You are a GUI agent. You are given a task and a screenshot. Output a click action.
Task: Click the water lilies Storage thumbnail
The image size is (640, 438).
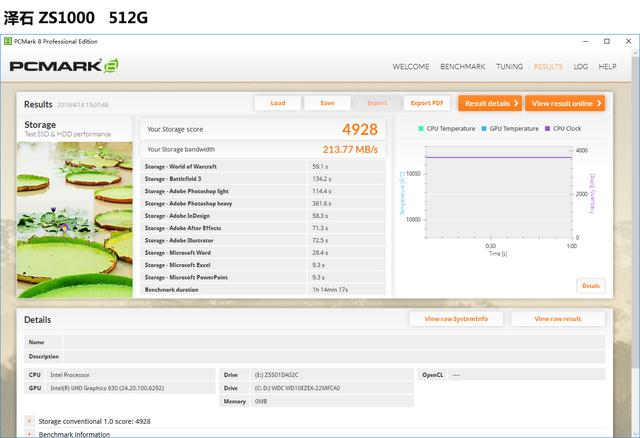(x=75, y=219)
